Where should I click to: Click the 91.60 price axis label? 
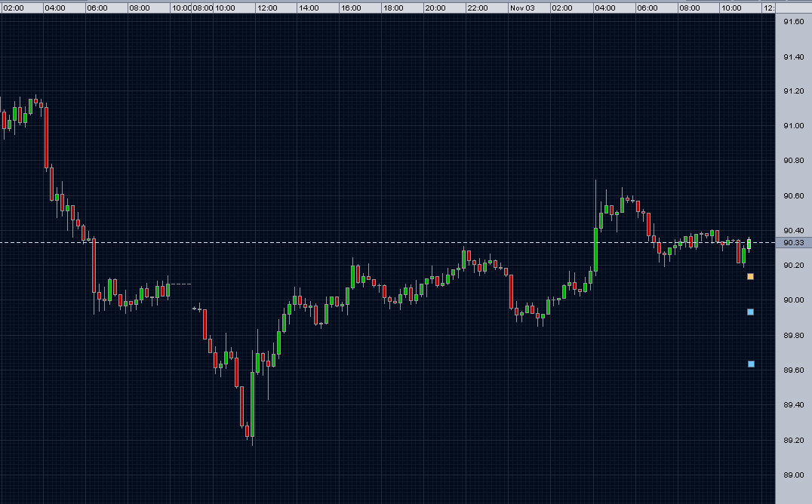(x=793, y=22)
